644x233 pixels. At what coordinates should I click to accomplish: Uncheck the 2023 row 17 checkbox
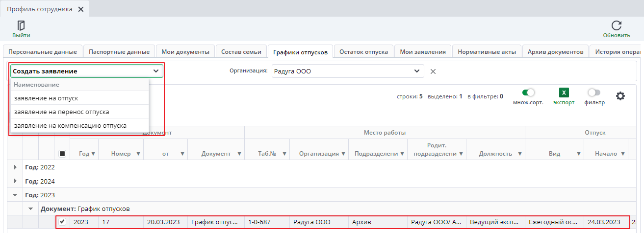coord(62,222)
